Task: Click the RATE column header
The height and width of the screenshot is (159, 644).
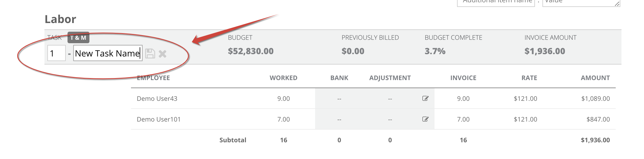Action: (529, 78)
